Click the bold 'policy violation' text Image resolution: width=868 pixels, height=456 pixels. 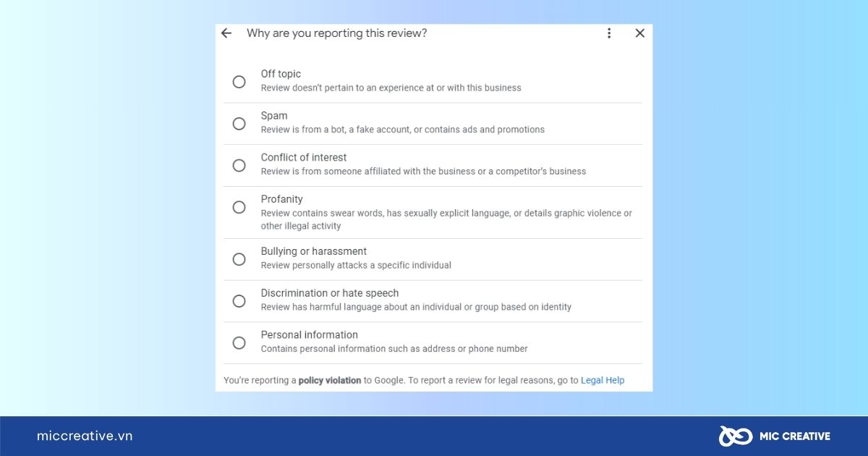tap(330, 380)
